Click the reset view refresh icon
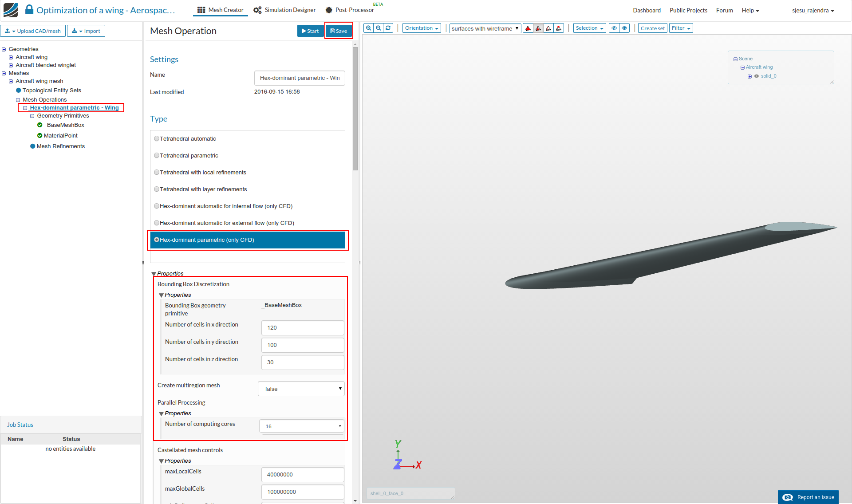The width and height of the screenshot is (852, 504). (x=388, y=28)
